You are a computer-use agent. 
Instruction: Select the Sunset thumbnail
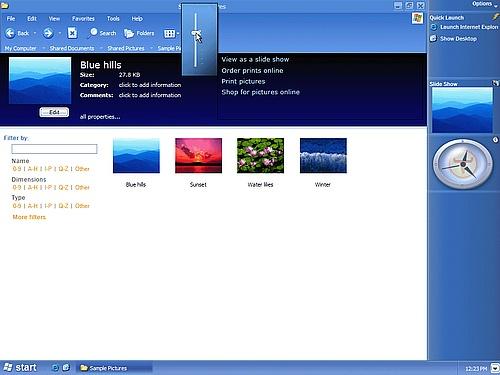(198, 156)
